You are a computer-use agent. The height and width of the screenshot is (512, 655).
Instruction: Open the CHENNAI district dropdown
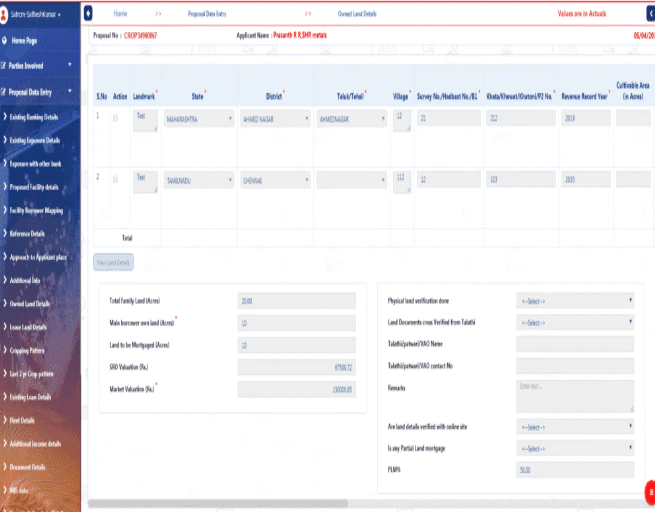coord(275,180)
